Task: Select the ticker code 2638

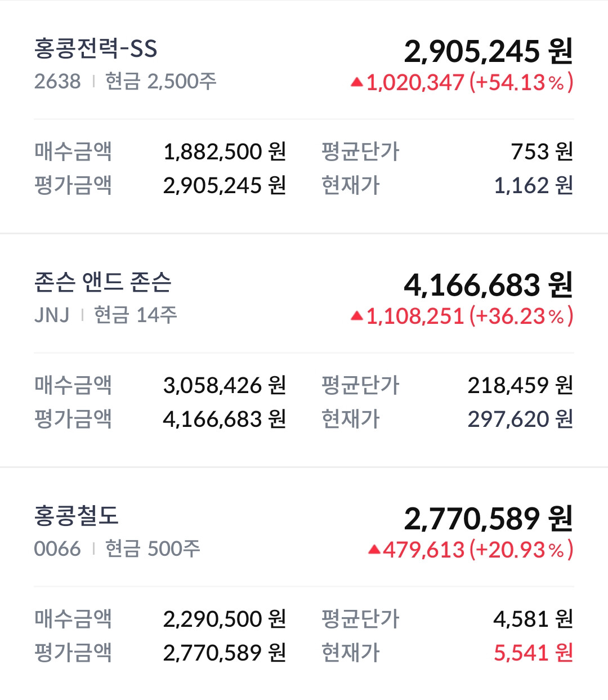Action: [57, 82]
